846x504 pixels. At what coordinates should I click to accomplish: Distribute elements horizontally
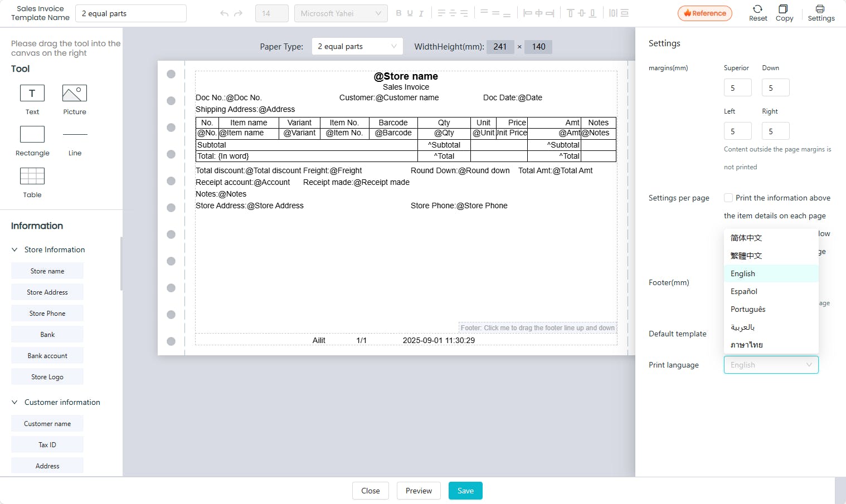point(613,13)
